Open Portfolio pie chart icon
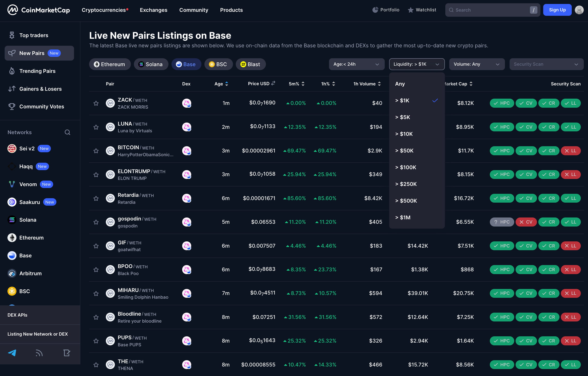 tap(375, 10)
